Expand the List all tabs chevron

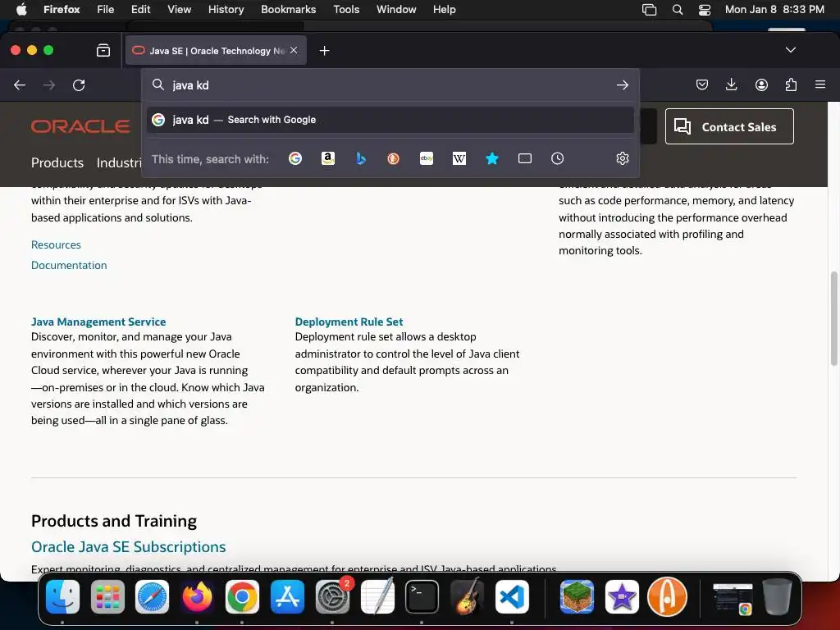[790, 50]
